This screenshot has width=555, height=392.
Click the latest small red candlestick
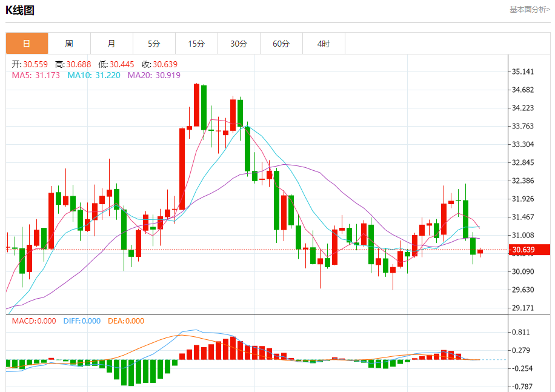point(480,251)
